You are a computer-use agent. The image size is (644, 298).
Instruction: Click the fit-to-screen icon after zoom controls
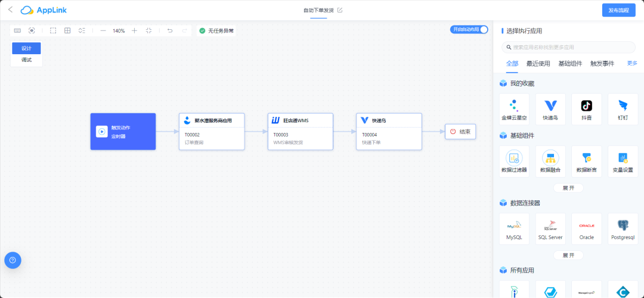[x=148, y=30]
